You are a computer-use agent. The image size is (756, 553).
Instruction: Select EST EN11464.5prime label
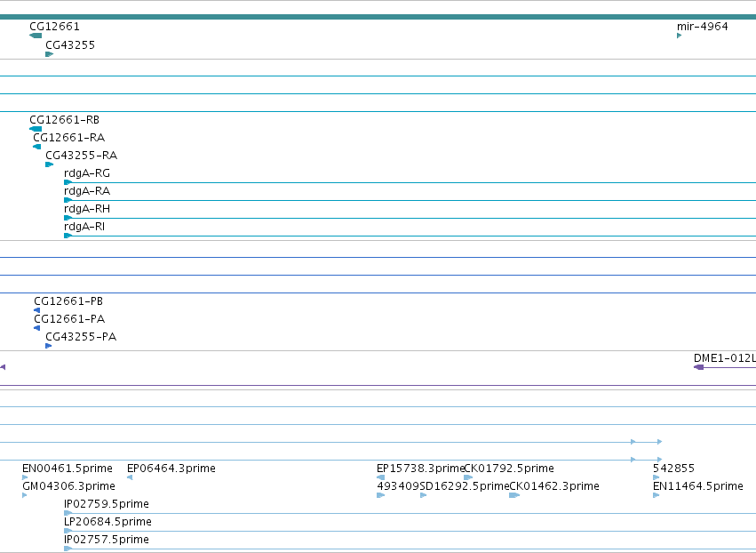click(x=698, y=486)
